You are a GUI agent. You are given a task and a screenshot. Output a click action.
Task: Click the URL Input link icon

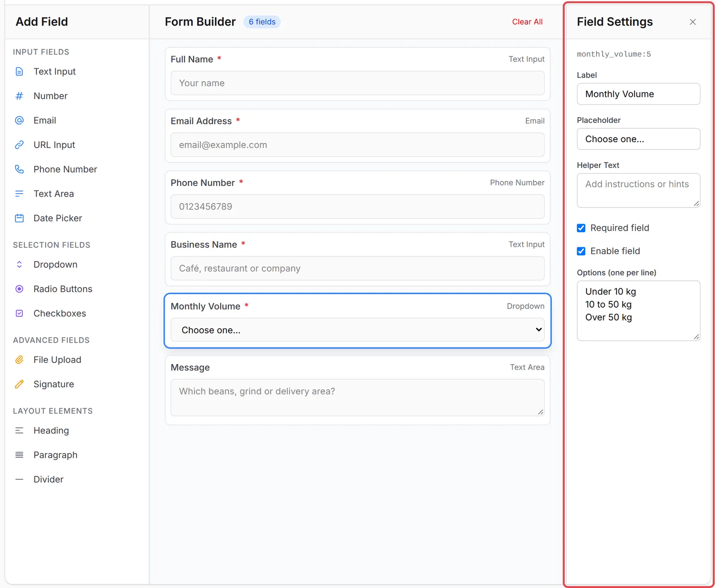[x=19, y=145]
